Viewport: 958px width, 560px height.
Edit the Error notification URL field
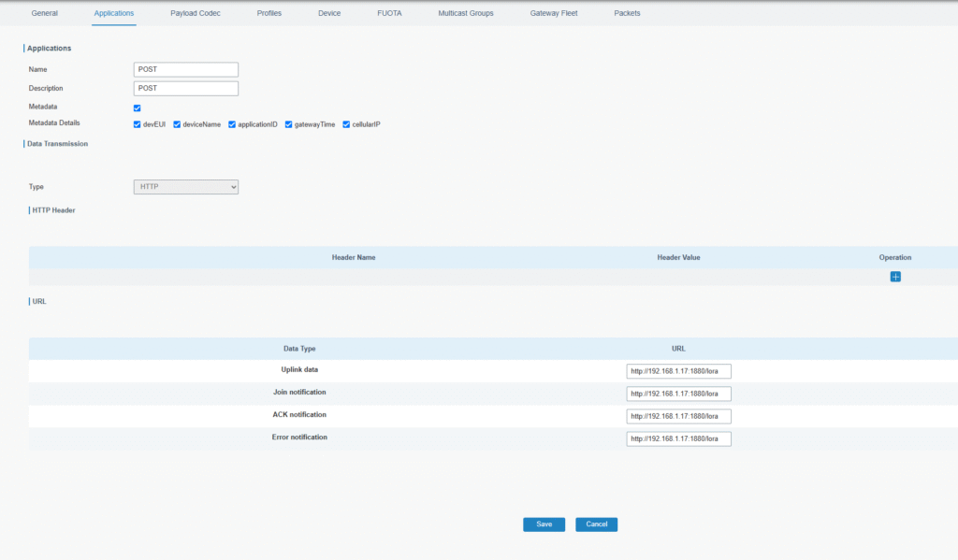(x=678, y=438)
